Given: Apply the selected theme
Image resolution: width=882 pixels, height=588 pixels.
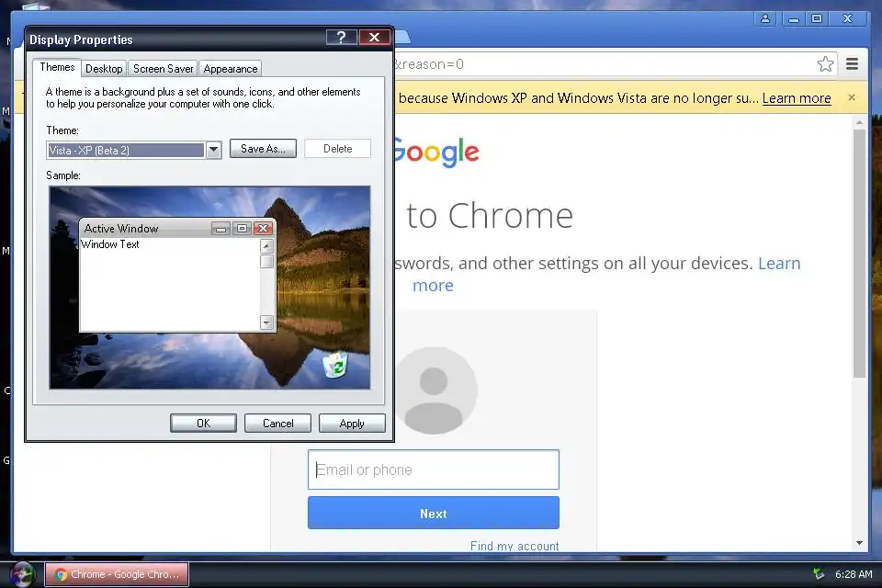Looking at the screenshot, I should [352, 424].
